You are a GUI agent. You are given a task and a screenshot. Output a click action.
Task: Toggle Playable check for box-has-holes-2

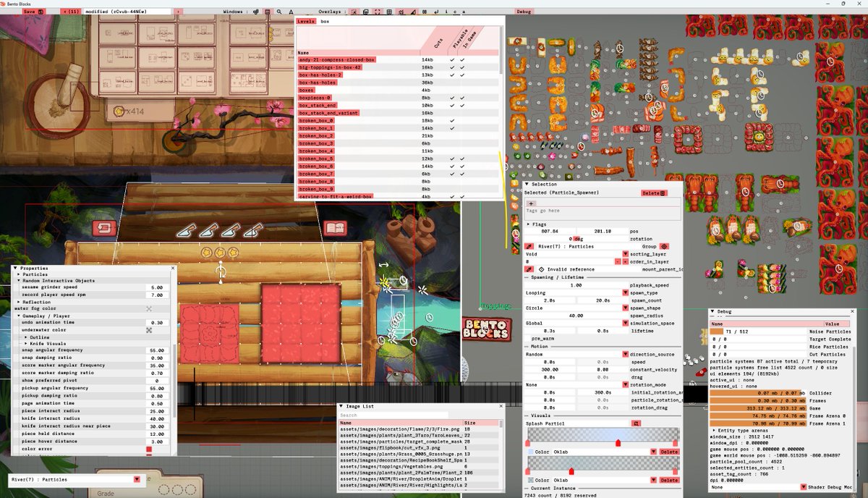[x=452, y=75]
